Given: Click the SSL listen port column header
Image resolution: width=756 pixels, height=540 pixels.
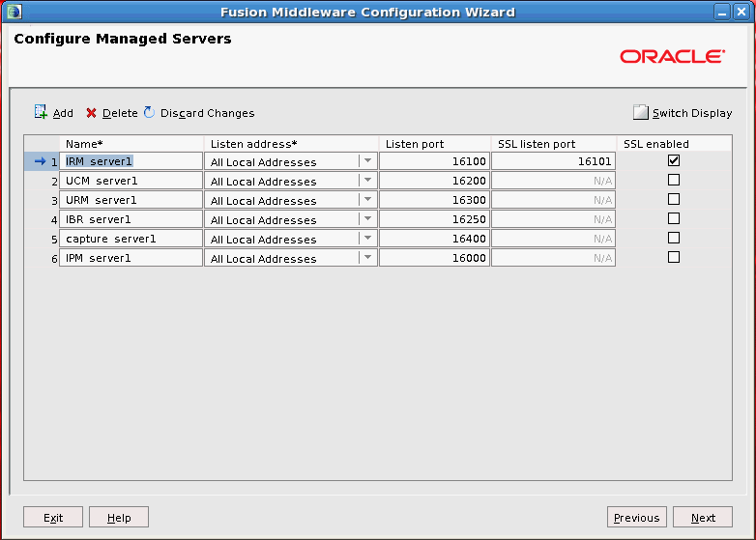Looking at the screenshot, I should [554, 144].
